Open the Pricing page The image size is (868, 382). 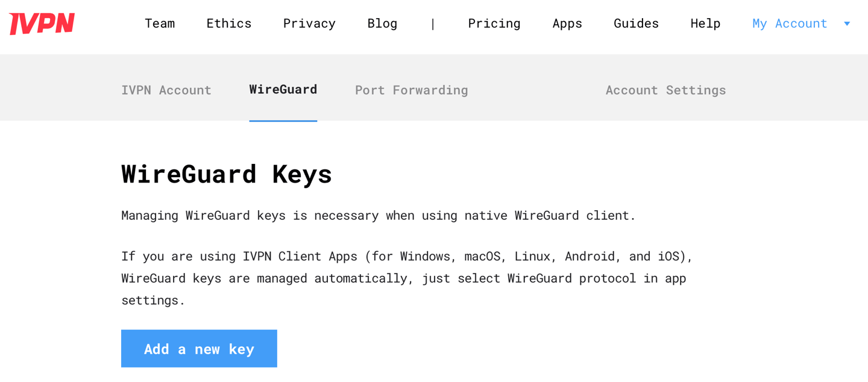(494, 23)
